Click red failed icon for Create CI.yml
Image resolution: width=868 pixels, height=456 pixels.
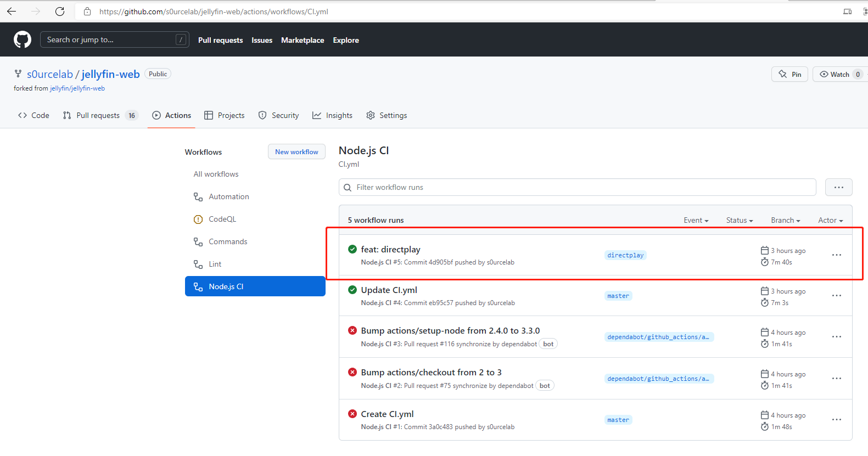tap(352, 414)
